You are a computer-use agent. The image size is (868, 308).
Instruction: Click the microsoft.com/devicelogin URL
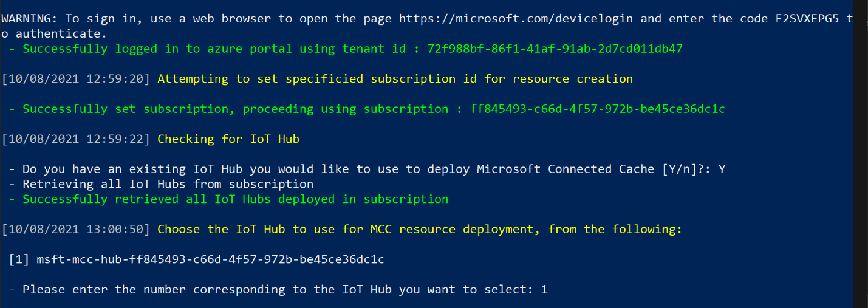[x=516, y=18]
